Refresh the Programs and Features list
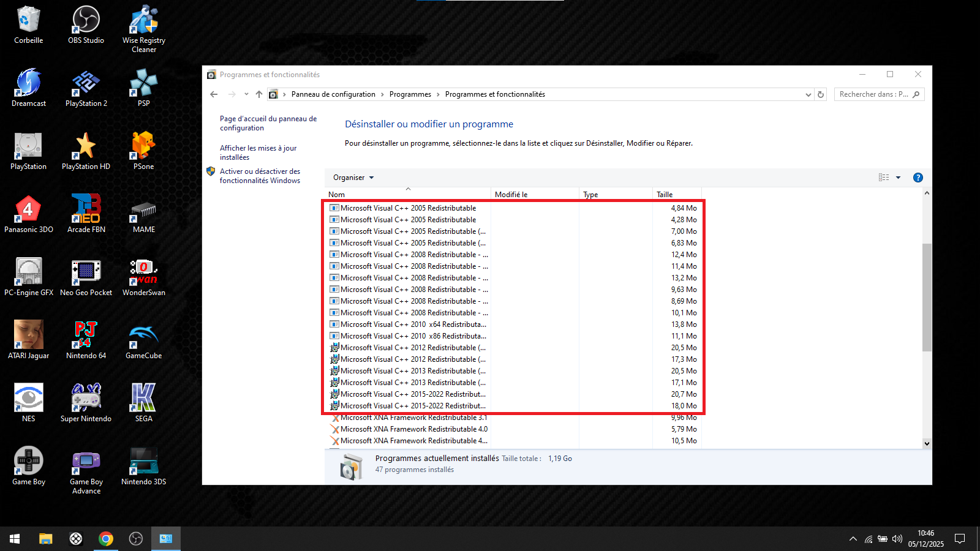This screenshot has height=551, width=980. pos(821,94)
